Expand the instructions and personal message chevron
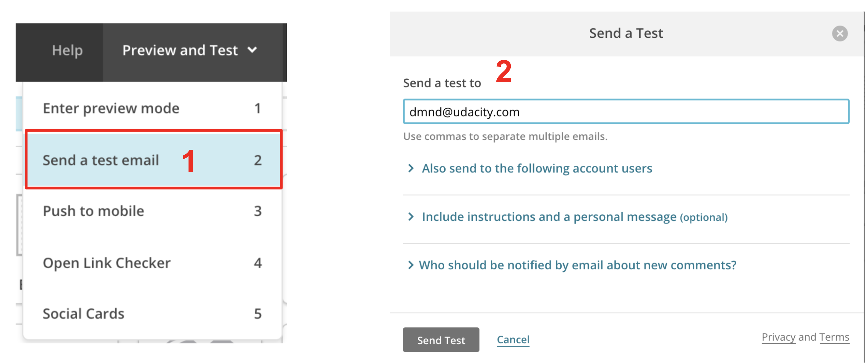This screenshot has height=364, width=868. [410, 217]
